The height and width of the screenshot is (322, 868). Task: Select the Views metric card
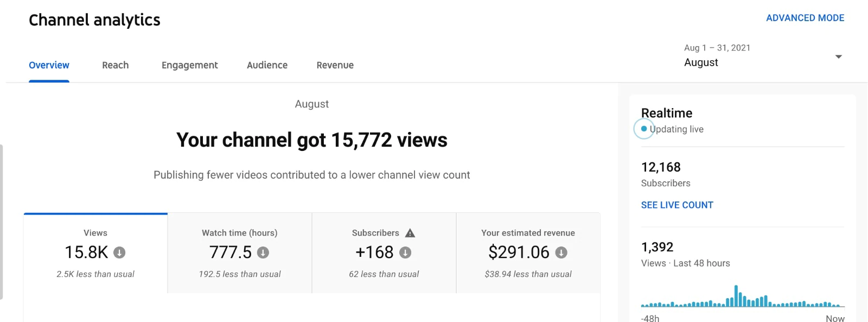pos(95,252)
